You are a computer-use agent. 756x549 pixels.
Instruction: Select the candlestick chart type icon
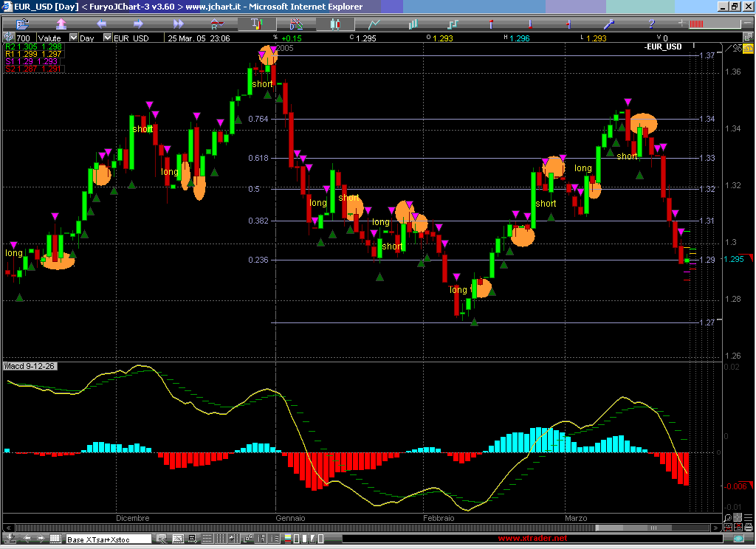[335, 24]
